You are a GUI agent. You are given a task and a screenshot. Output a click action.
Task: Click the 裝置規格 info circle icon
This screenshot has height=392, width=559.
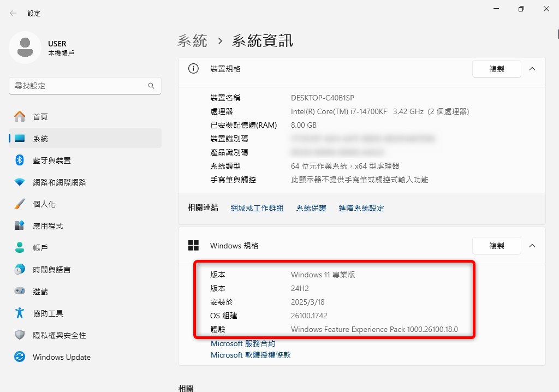193,68
